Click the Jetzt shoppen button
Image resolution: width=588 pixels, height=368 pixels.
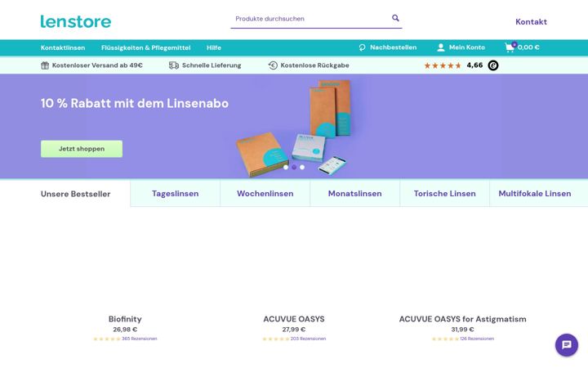(x=82, y=149)
